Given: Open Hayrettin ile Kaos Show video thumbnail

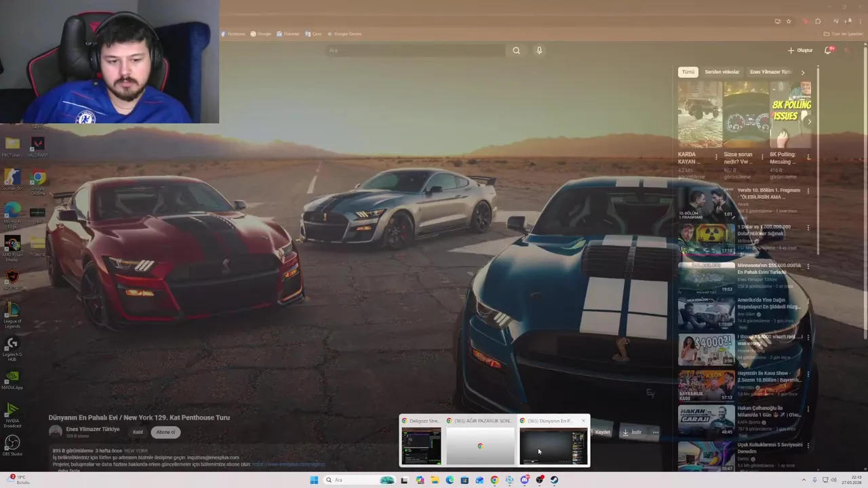Looking at the screenshot, I should coord(706,385).
